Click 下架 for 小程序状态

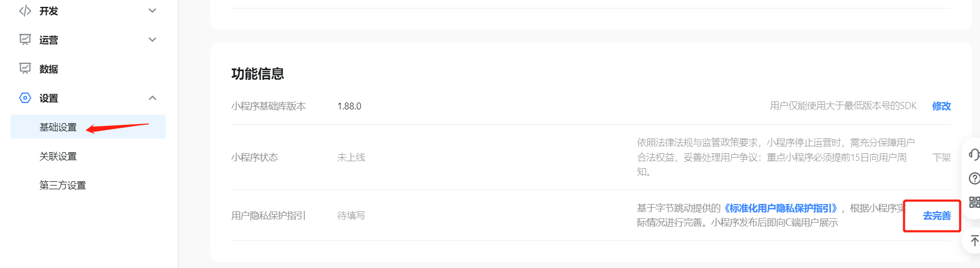point(941,158)
